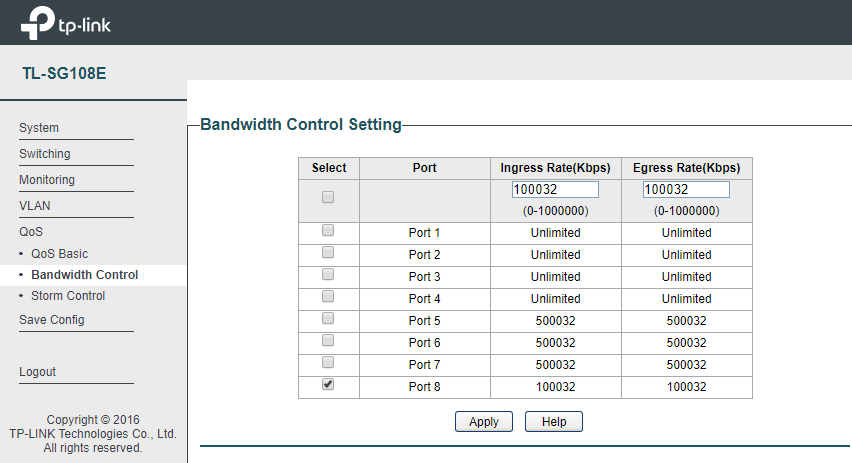This screenshot has width=852, height=463.
Task: Expand the Switching menu section
Action: (45, 154)
